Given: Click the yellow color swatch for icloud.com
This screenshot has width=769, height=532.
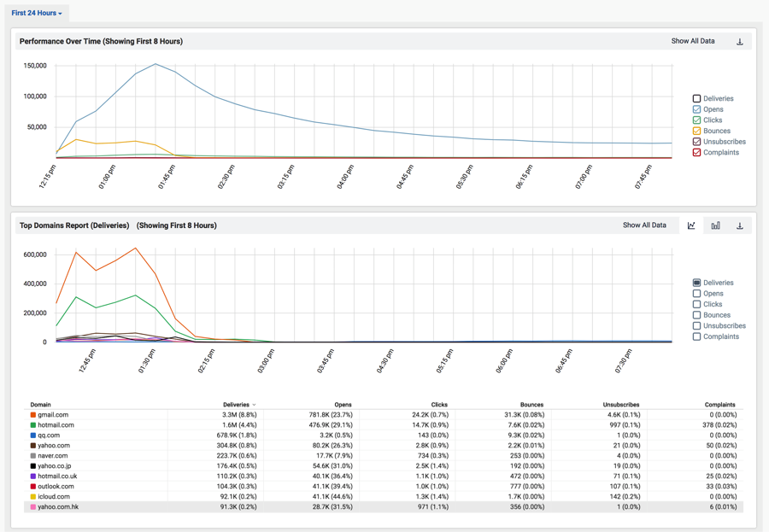Looking at the screenshot, I should point(33,497).
